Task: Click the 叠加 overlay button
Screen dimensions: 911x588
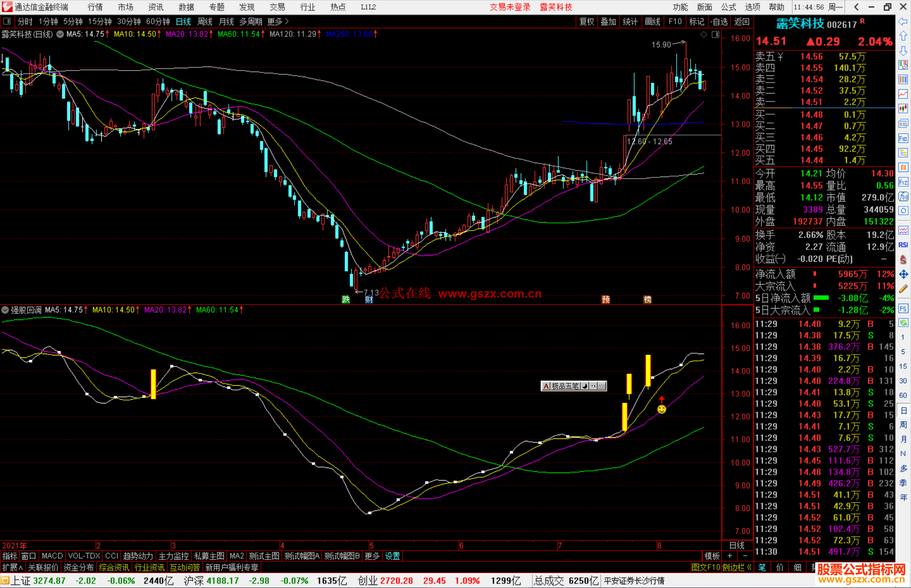Action: pyautogui.click(x=609, y=21)
